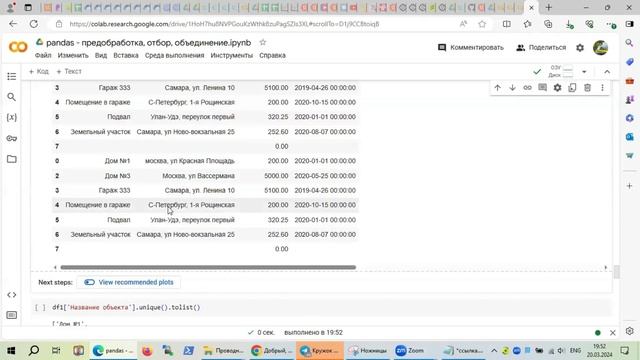Switch ENG keyboard language indicator

click(x=576, y=351)
